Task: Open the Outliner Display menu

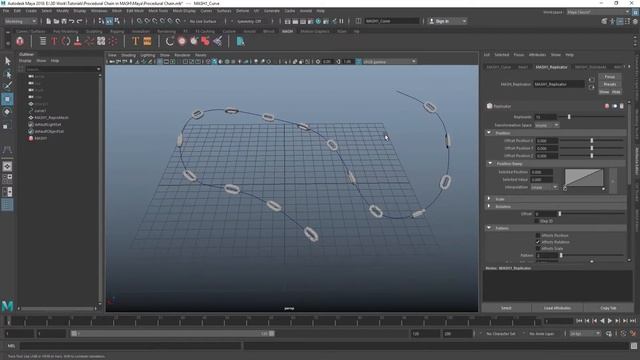Action: coord(25,60)
